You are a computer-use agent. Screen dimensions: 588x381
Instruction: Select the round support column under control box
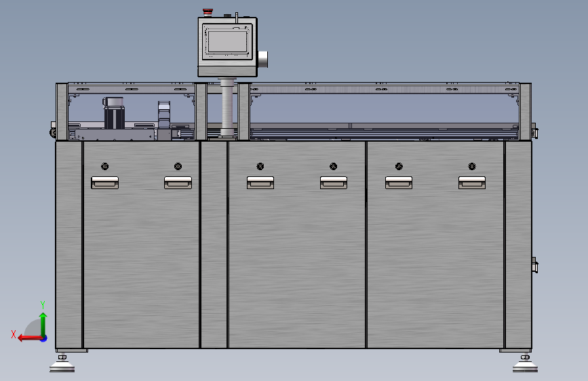227,107
